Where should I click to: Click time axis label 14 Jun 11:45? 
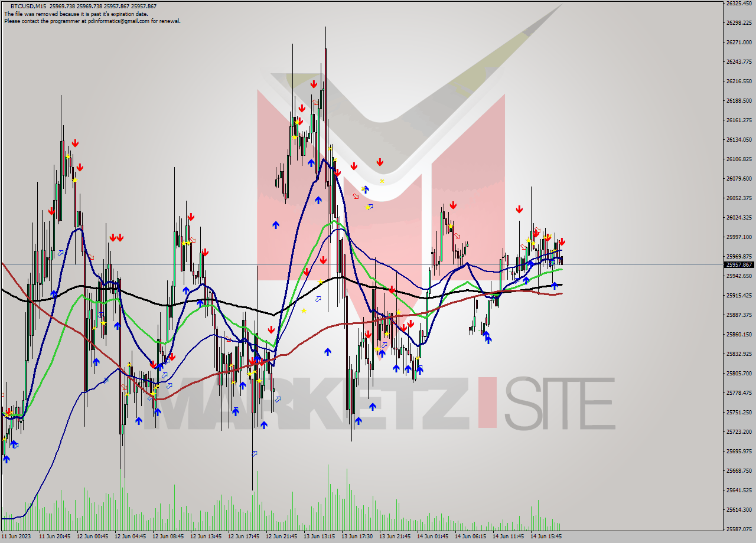point(509,537)
